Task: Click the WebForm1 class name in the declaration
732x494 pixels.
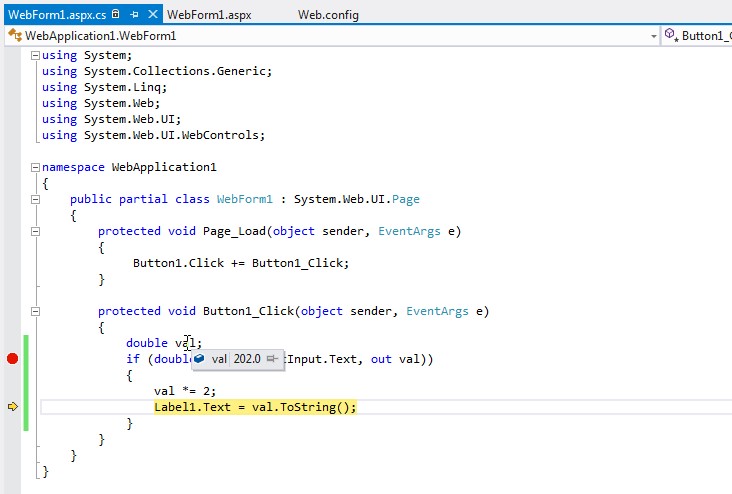Action: tap(245, 199)
